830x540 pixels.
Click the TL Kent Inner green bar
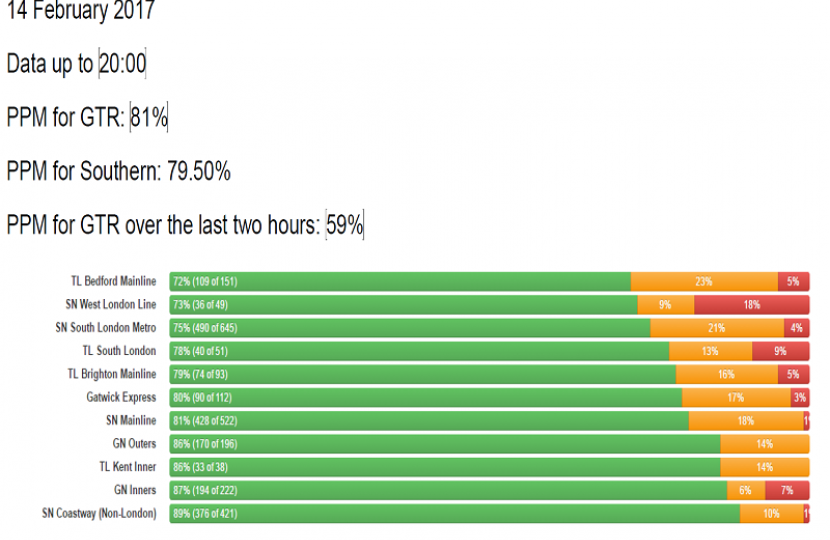[445, 467]
